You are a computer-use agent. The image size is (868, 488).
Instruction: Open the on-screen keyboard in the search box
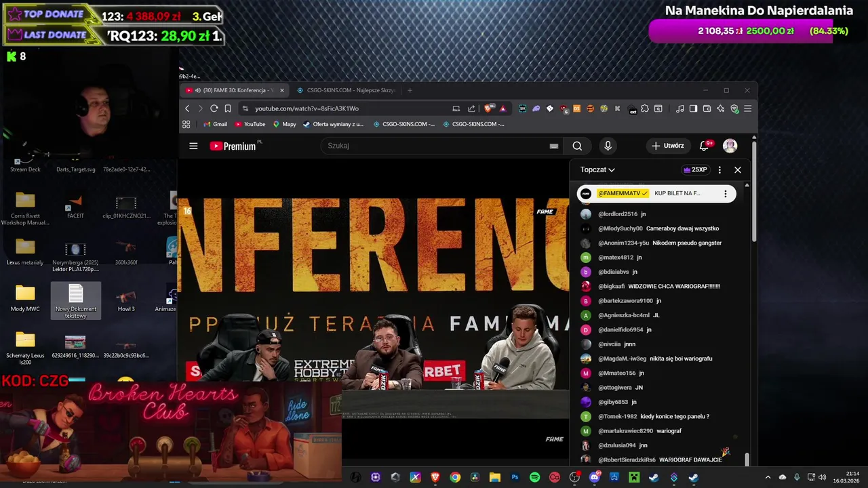tap(554, 146)
